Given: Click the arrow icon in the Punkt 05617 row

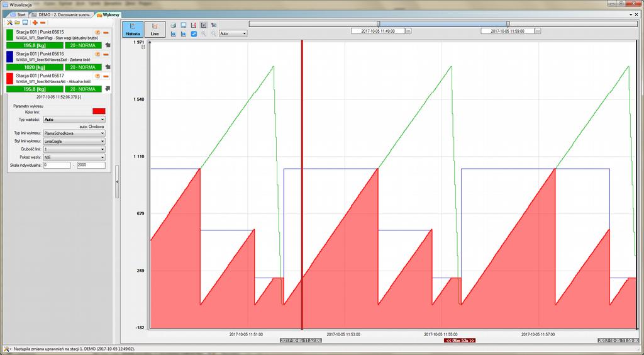Looking at the screenshot, I should (108, 89).
